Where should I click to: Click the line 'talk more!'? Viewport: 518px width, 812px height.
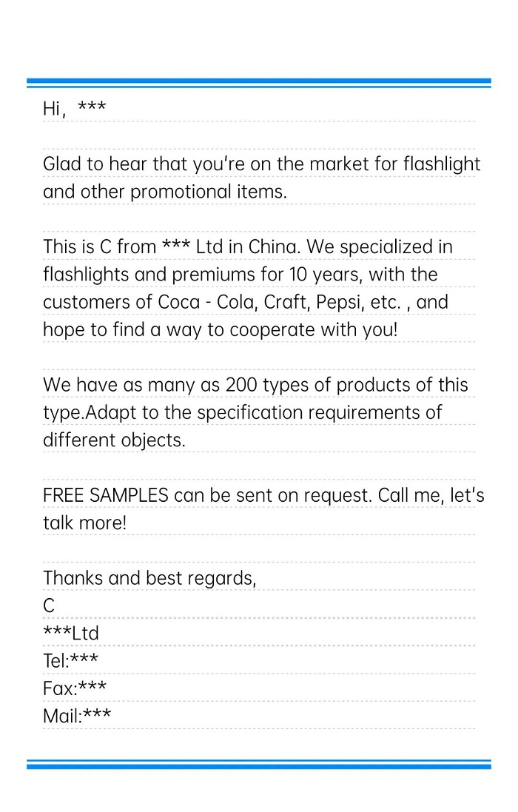click(x=85, y=523)
